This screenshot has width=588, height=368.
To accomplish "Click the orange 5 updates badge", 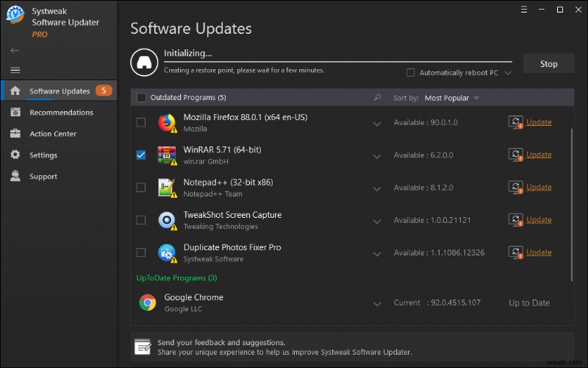I will coord(104,91).
